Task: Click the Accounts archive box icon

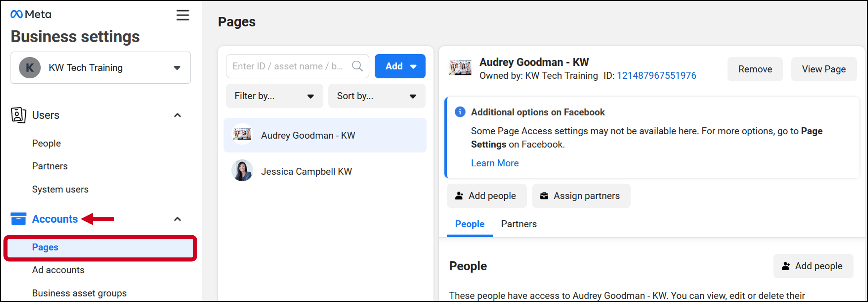Action: (x=18, y=219)
